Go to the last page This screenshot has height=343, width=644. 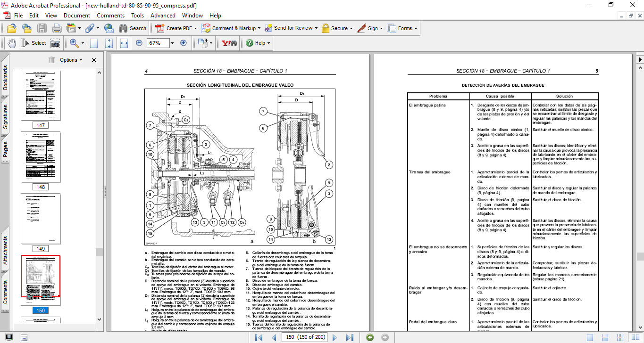point(350,337)
